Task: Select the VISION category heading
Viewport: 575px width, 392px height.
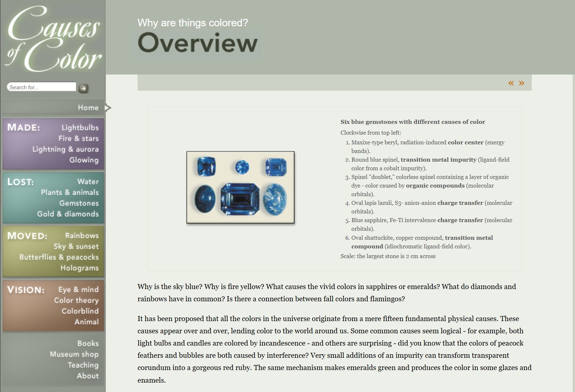Action: [x=26, y=290]
